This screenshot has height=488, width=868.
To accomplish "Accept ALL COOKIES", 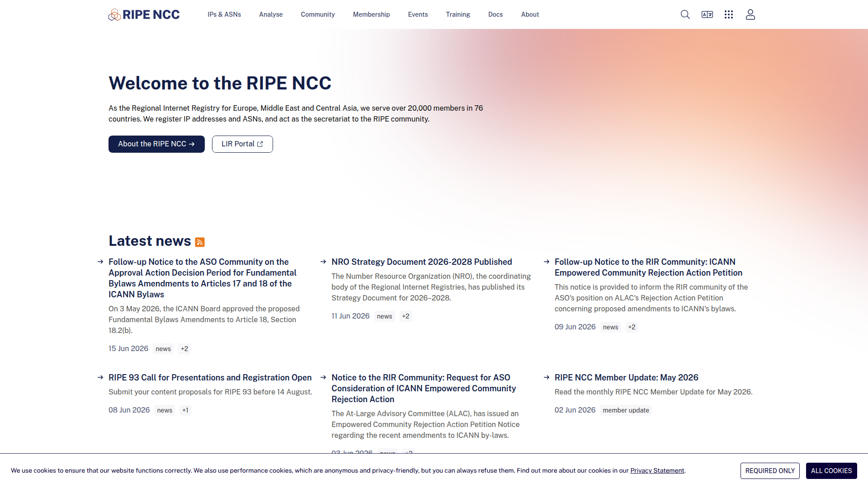I will click(x=831, y=471).
